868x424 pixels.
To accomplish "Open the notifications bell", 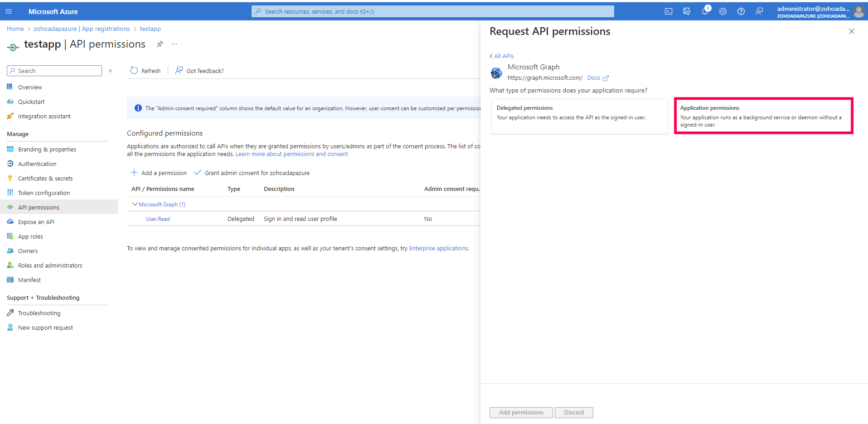I will pos(704,11).
